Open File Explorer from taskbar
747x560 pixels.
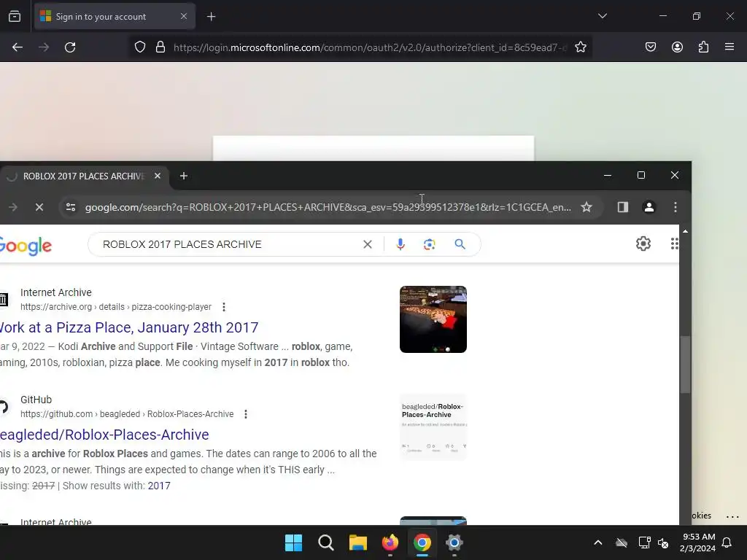pos(357,542)
